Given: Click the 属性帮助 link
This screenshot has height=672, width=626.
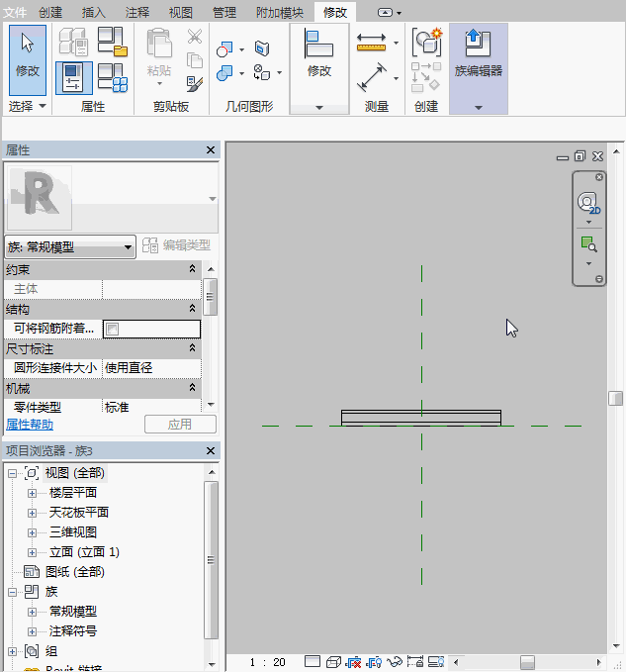Looking at the screenshot, I should [30, 425].
